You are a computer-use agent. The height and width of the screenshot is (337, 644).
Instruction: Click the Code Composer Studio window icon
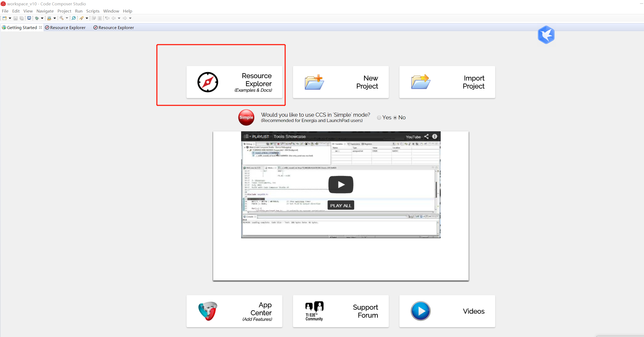pos(3,4)
